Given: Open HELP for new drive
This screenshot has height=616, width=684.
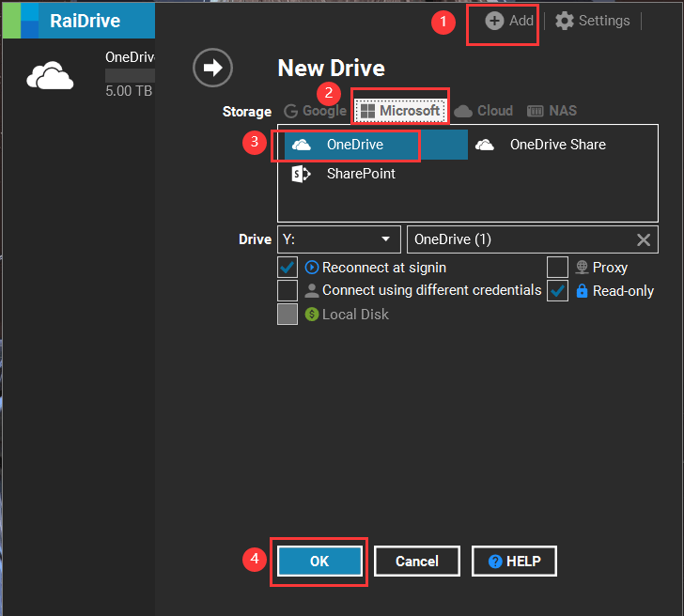Looking at the screenshot, I should (x=514, y=562).
